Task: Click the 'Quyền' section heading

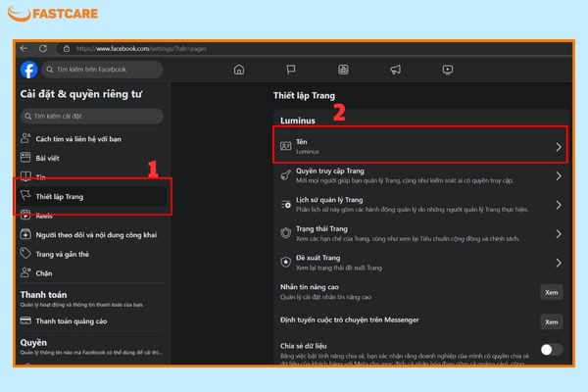Action: click(x=33, y=343)
